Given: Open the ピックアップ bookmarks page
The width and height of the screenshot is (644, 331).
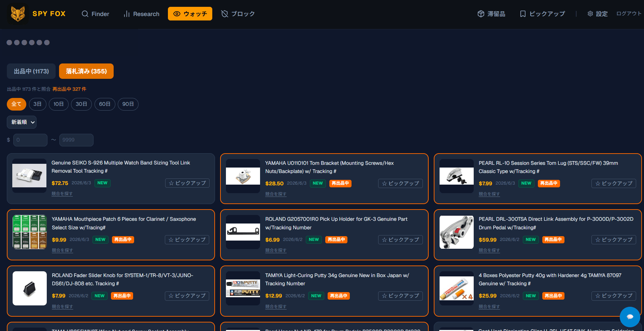Looking at the screenshot, I should 542,14.
